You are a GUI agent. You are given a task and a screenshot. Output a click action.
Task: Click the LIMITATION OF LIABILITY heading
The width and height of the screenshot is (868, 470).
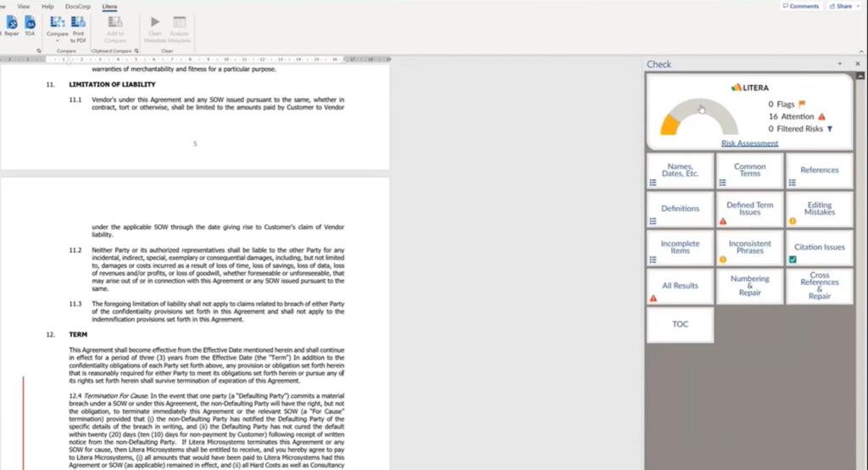point(112,84)
